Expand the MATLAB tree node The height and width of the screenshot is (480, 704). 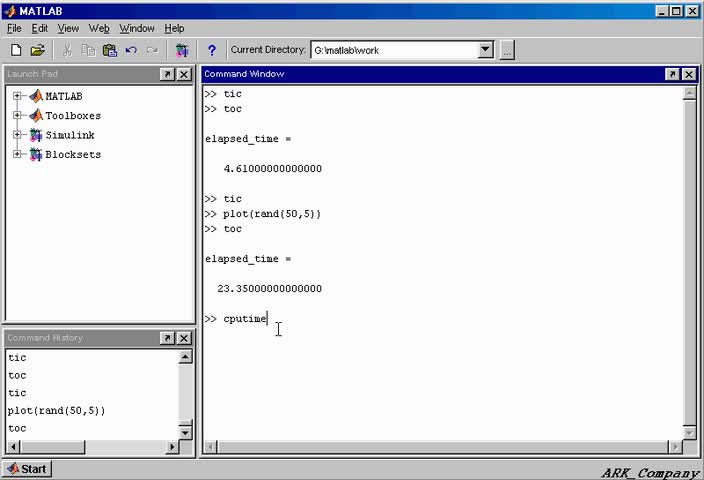[17, 96]
